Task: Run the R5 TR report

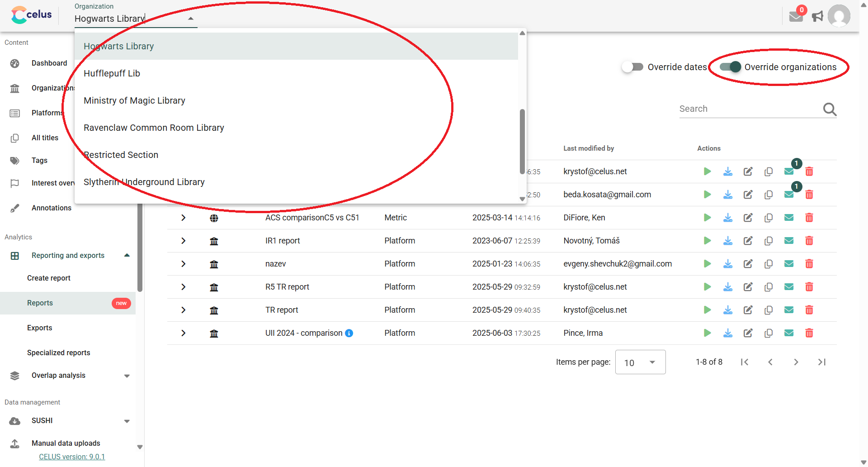Action: point(708,287)
